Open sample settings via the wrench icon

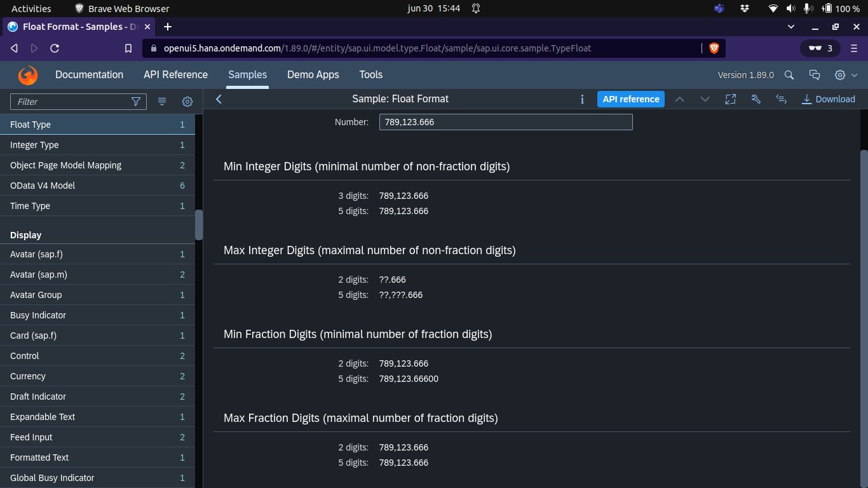(756, 99)
